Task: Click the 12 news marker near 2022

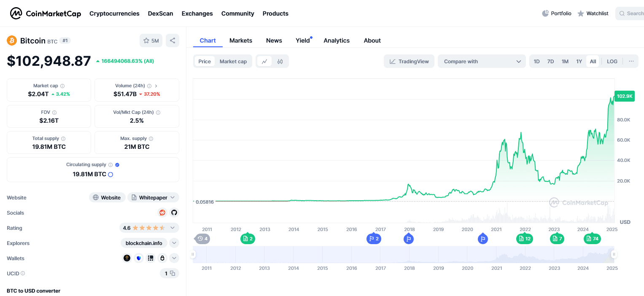Action: 525,238
